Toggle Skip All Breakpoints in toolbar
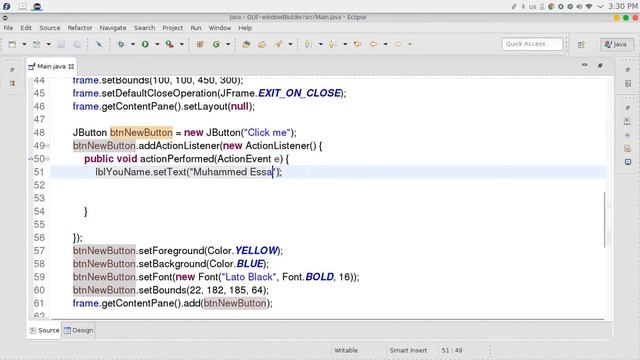Viewport: 640px width, 360px height. point(99,44)
